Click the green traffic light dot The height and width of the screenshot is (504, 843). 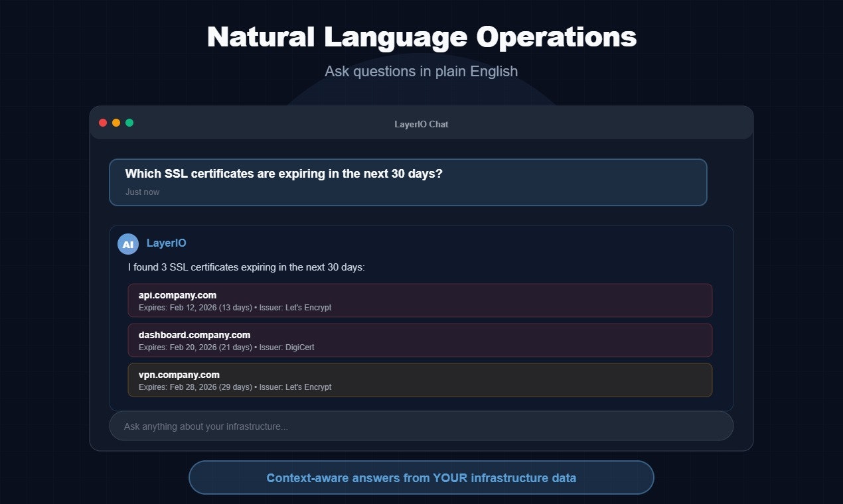[129, 122]
